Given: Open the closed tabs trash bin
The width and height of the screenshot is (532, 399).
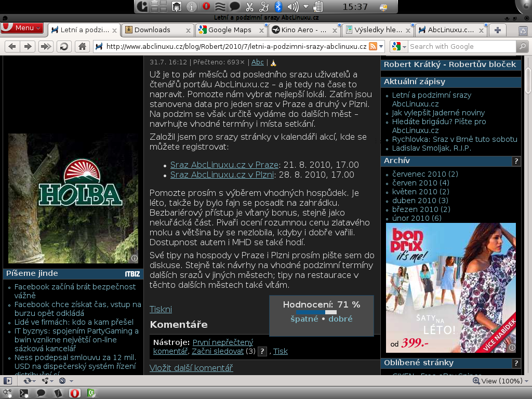Looking at the screenshot, I should [523, 31].
